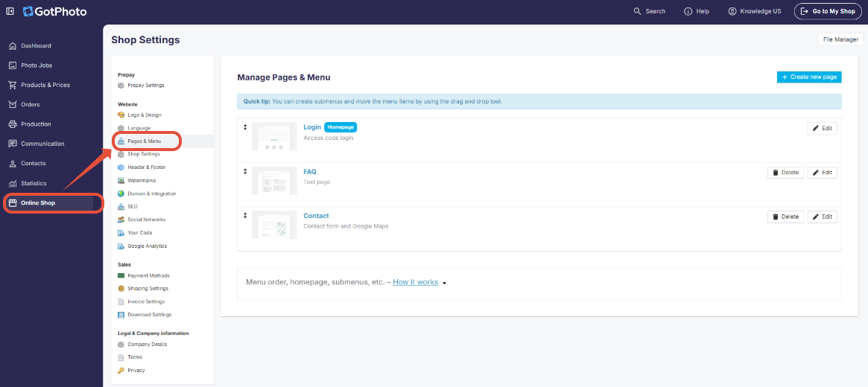The width and height of the screenshot is (868, 387).
Task: Open SEO settings
Action: [x=133, y=206]
